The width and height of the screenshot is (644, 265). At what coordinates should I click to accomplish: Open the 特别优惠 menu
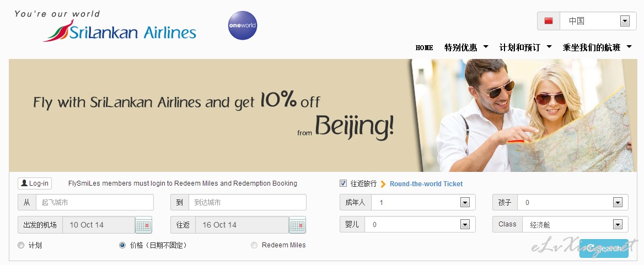point(466,47)
